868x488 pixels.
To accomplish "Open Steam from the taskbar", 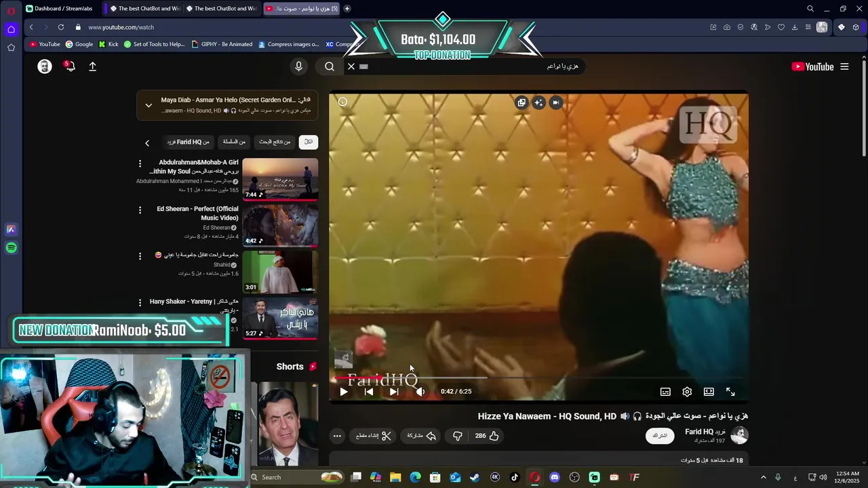I will tap(475, 477).
